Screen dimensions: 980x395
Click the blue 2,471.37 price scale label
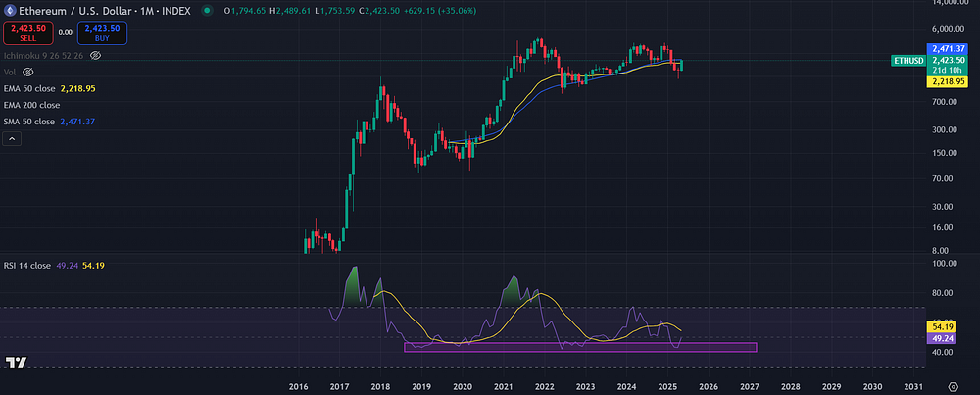pyautogui.click(x=949, y=48)
